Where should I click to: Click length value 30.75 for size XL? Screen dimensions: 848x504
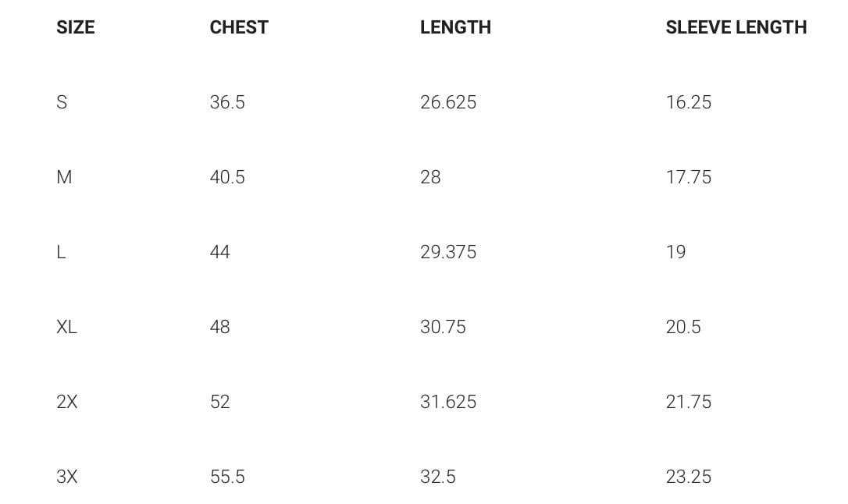[443, 327]
